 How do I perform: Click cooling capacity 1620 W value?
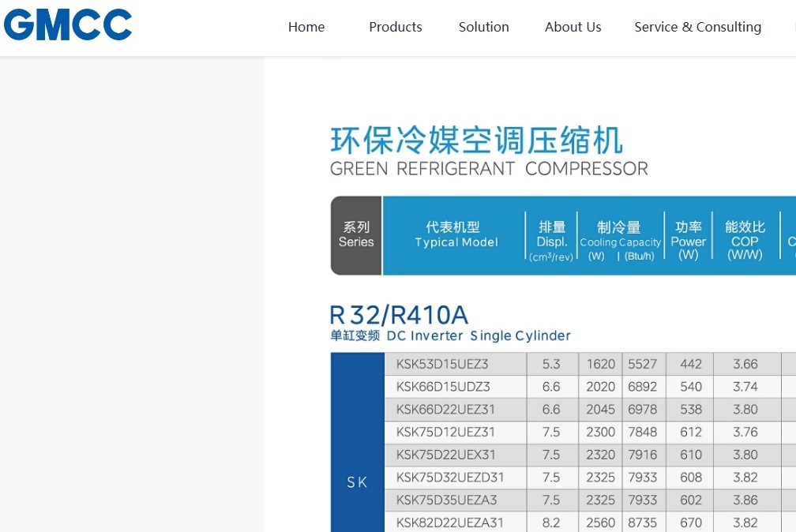click(x=600, y=364)
